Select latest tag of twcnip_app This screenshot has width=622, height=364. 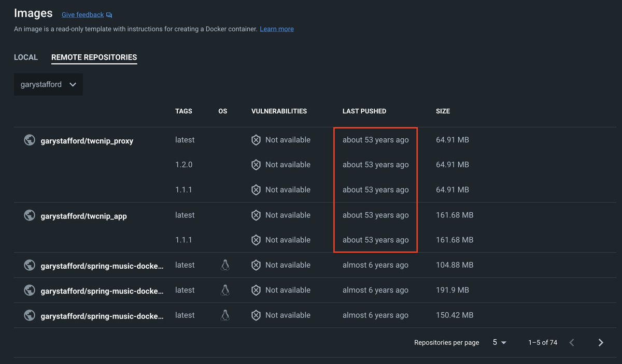point(185,215)
